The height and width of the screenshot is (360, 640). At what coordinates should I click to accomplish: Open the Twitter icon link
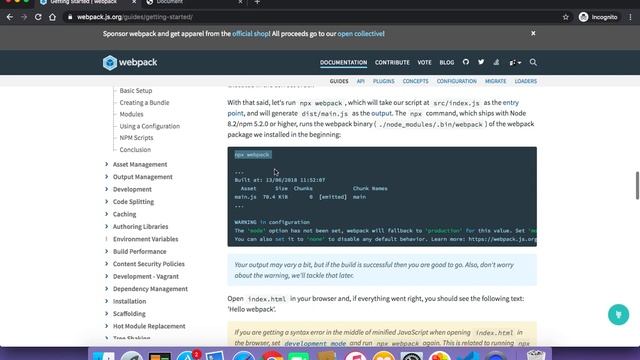point(481,62)
